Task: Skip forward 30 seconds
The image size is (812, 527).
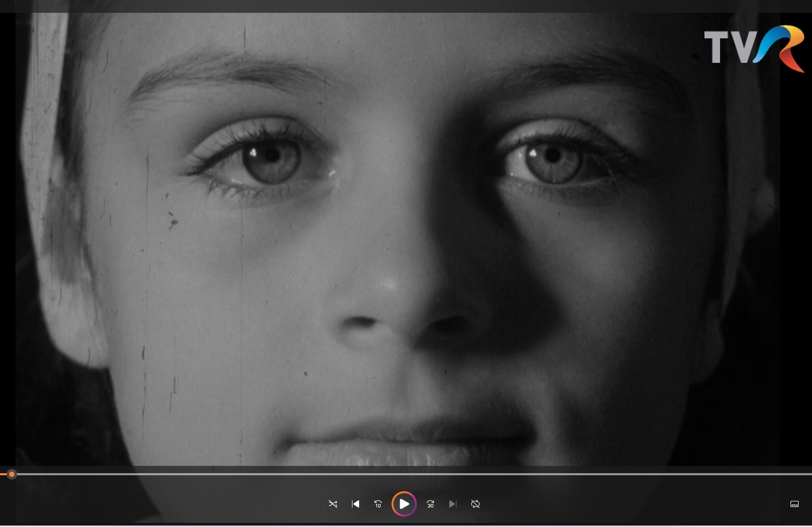Action: pos(430,504)
